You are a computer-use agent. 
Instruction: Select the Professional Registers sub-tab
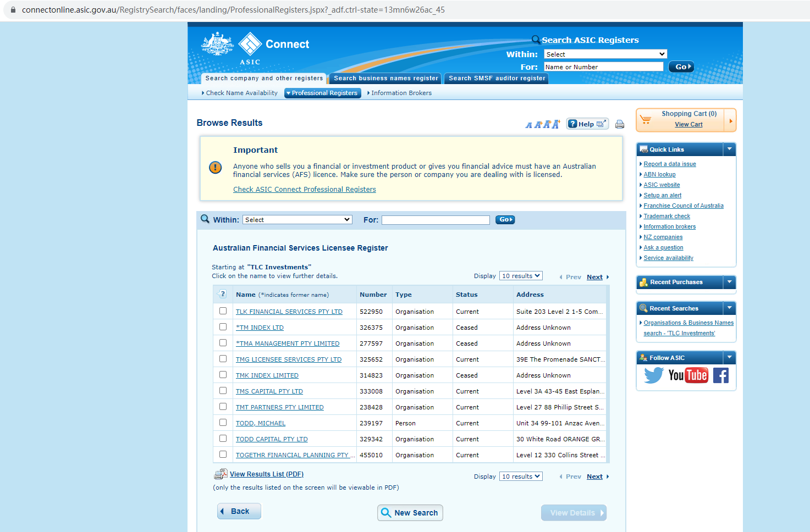[323, 93]
